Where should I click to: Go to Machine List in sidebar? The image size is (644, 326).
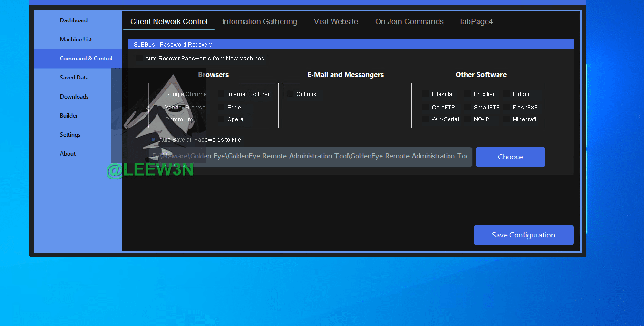(76, 40)
